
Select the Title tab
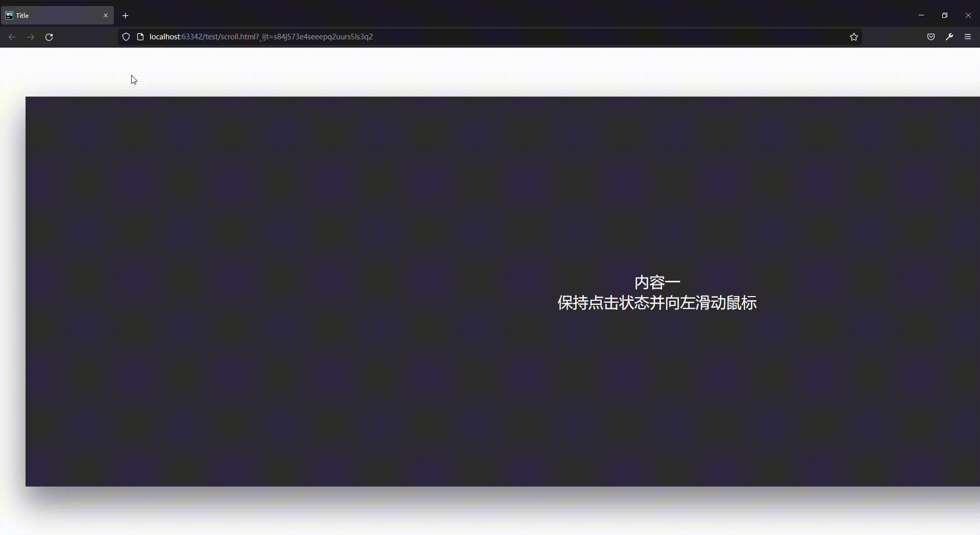point(57,15)
